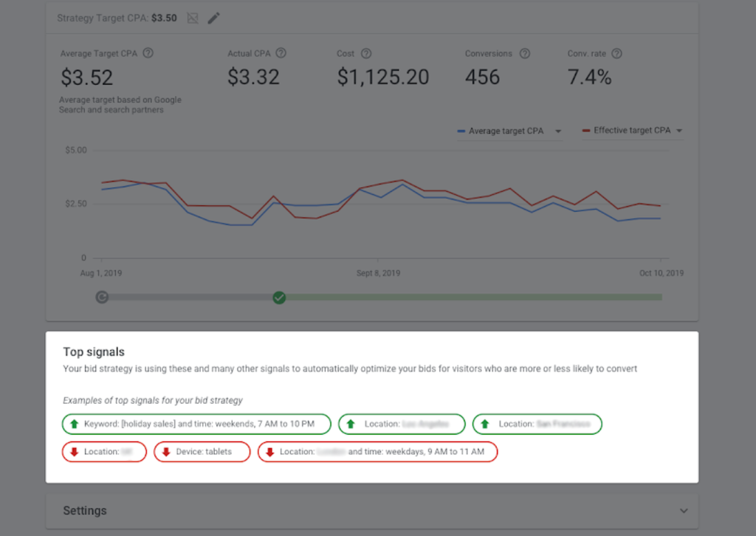Open help icon for Average Target CPA
This screenshot has height=536, width=756.
tap(148, 53)
